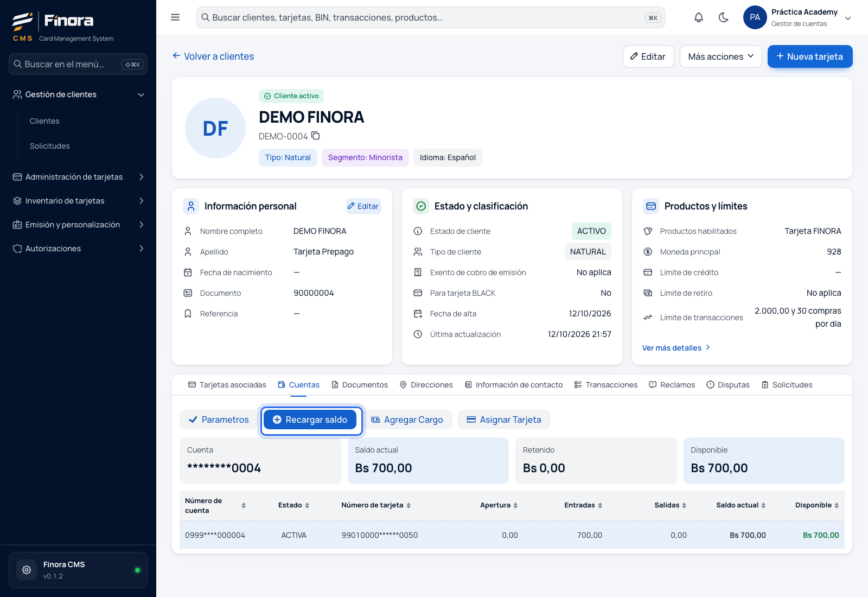Open the notifications bell
The image size is (868, 597).
coord(699,17)
